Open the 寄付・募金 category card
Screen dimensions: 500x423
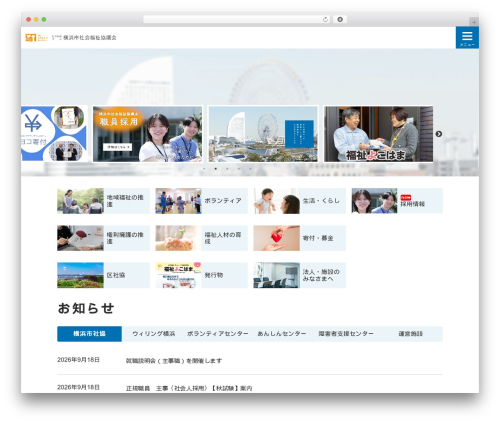tap(299, 238)
